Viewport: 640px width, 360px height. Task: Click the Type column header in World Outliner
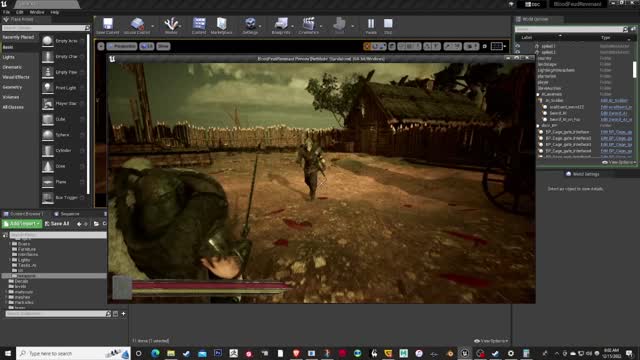(x=605, y=38)
